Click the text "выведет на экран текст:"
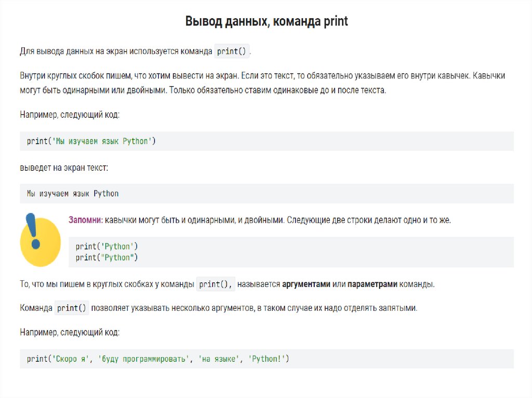The height and width of the screenshot is (398, 532). (64, 168)
